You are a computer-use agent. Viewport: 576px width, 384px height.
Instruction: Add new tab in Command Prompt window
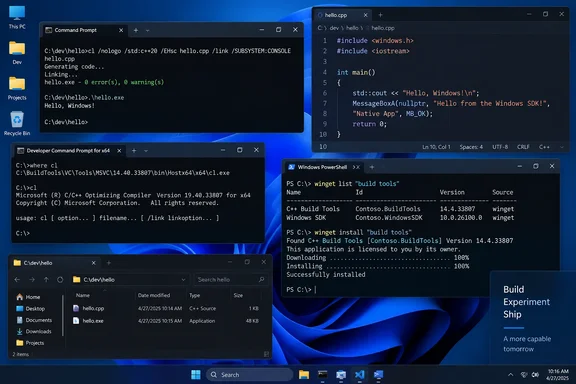[x=136, y=30]
